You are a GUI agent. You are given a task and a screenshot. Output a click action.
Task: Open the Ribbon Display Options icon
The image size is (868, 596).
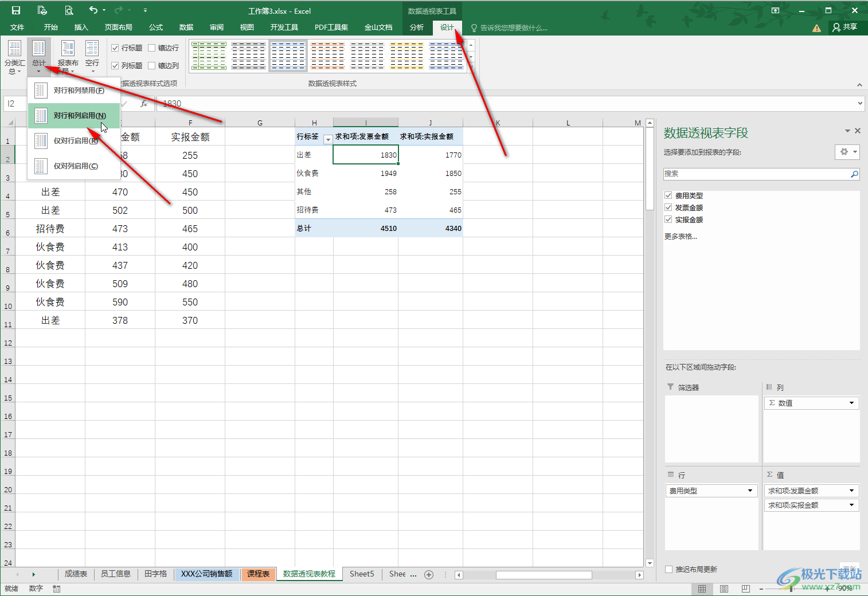point(775,10)
